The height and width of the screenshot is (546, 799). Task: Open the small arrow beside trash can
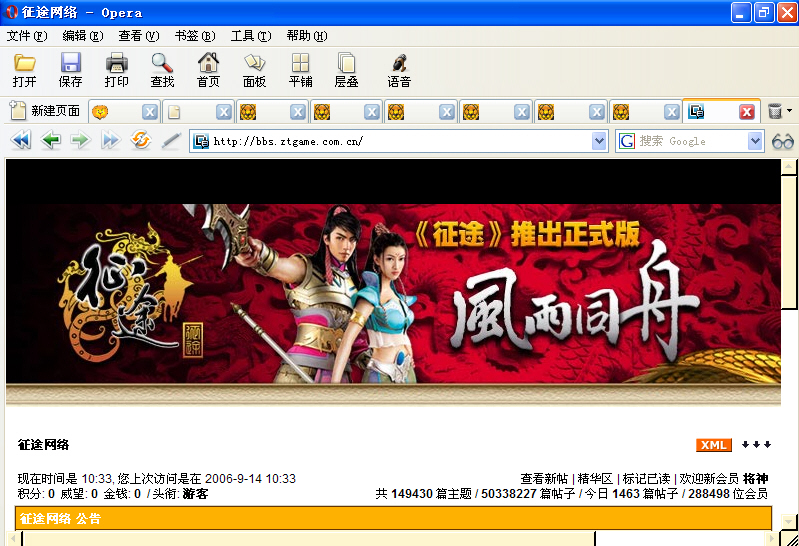point(789,111)
